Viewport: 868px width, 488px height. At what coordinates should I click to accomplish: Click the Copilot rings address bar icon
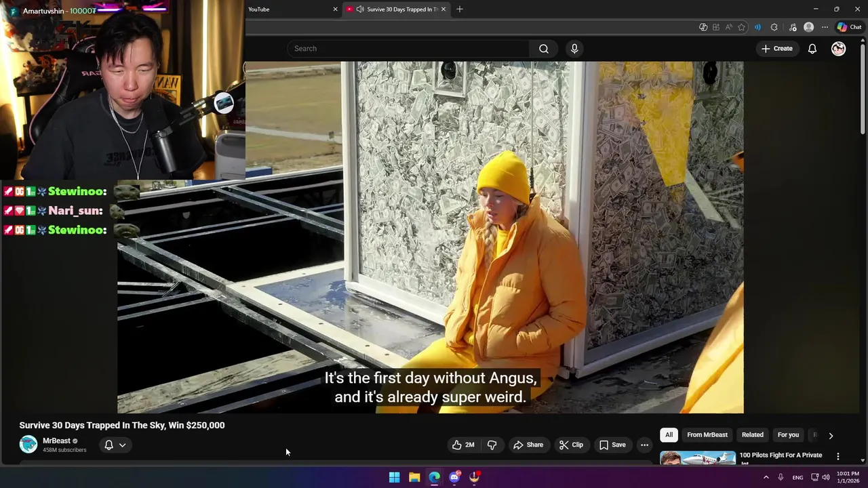click(x=703, y=27)
